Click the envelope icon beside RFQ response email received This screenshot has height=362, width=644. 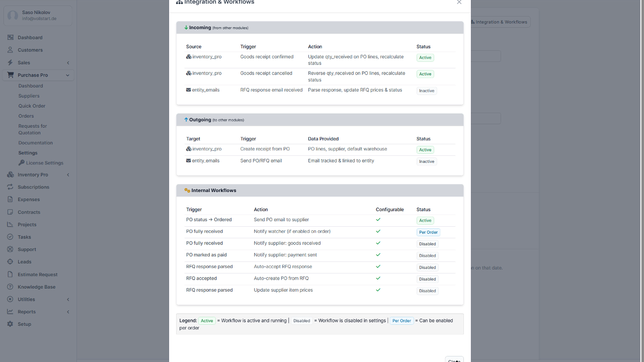tap(189, 90)
